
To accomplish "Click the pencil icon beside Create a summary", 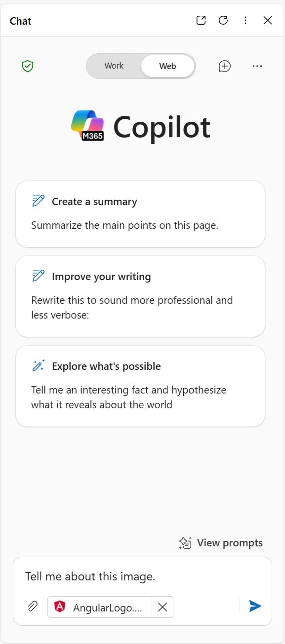I will tap(38, 201).
